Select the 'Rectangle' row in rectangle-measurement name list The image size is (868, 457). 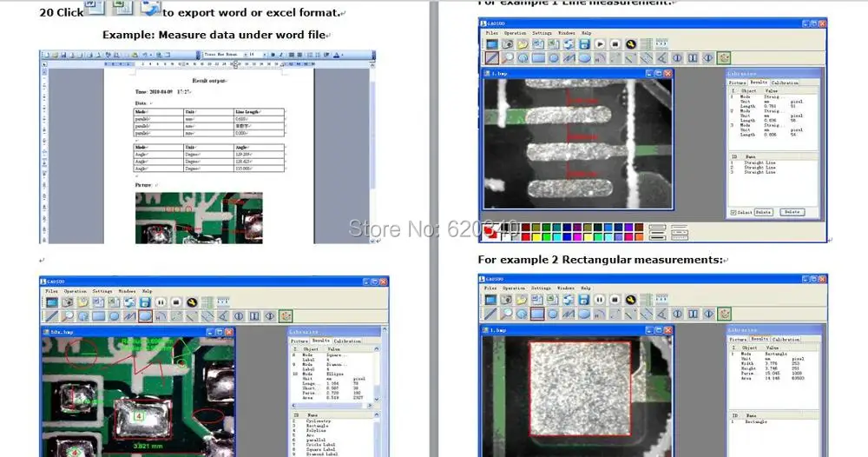756,421
